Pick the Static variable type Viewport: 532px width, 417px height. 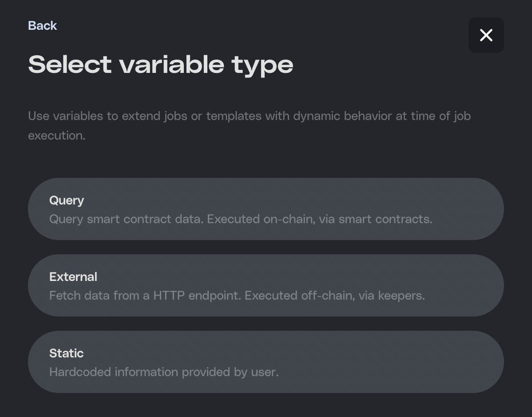point(266,362)
